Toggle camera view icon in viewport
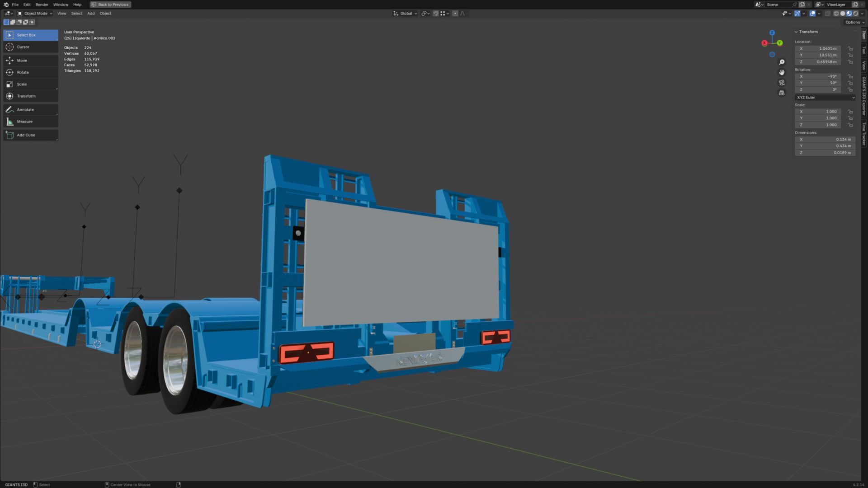 (782, 83)
